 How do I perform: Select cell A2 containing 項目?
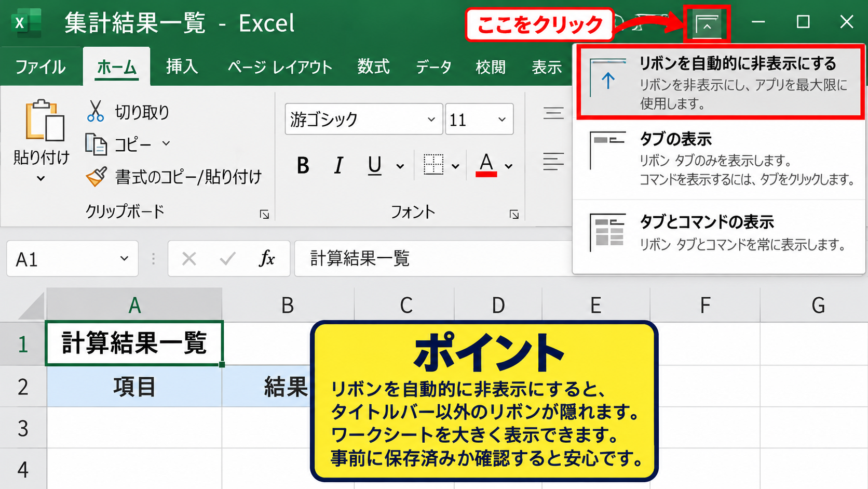click(x=134, y=387)
